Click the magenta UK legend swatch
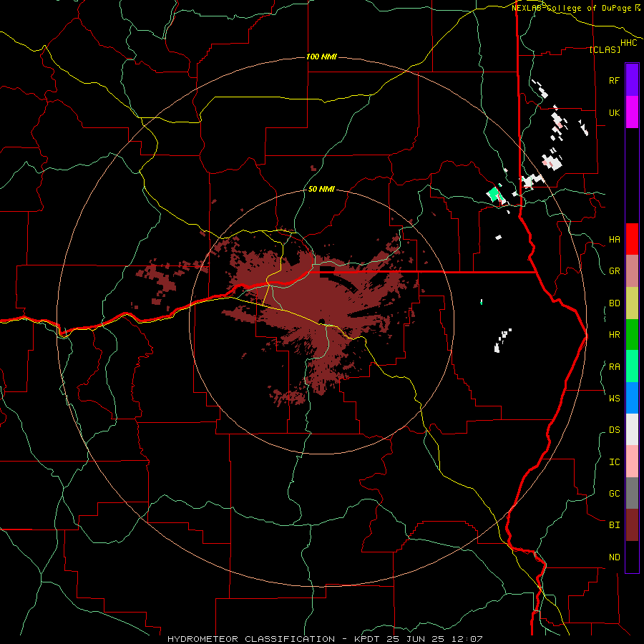 pos(632,112)
